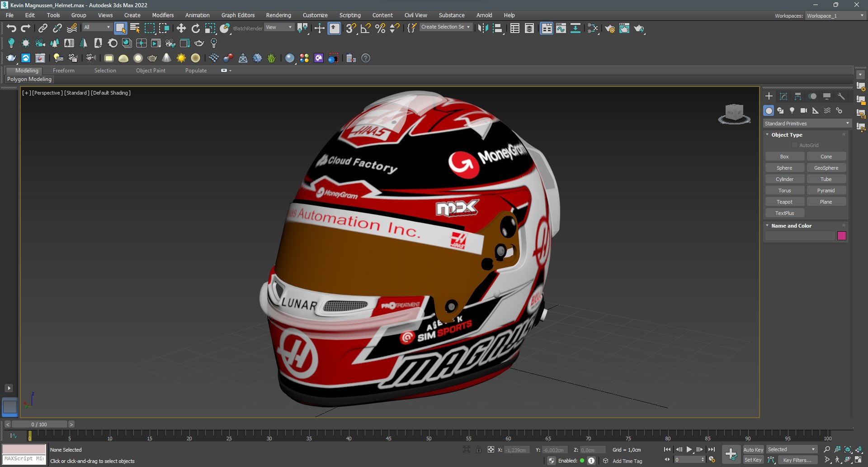868x467 pixels.
Task: Open the Render Setup teapot icon
Action: click(609, 29)
